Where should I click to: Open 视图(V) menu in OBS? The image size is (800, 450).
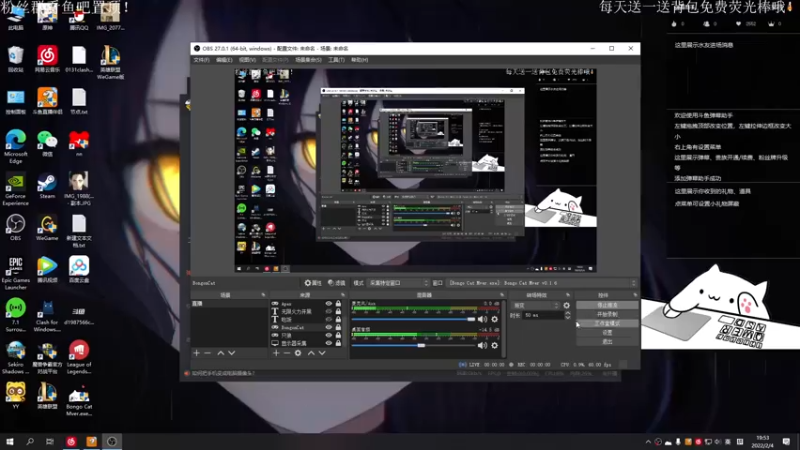pos(247,60)
